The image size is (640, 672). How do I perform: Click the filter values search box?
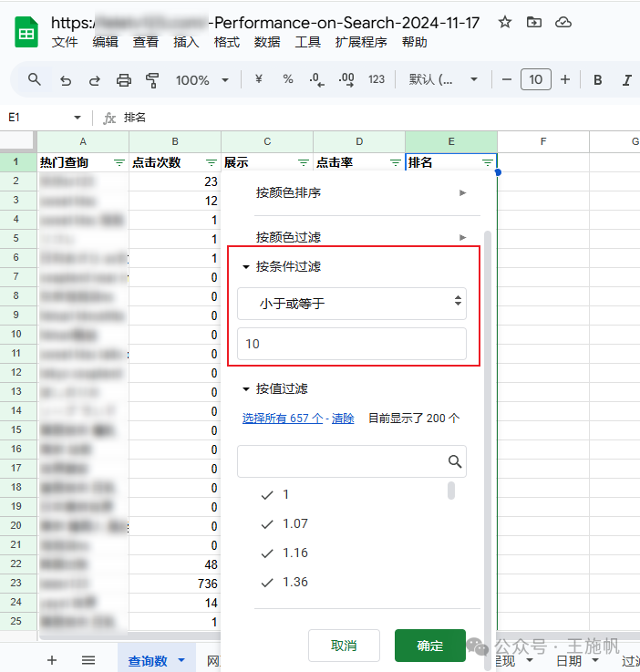coord(352,461)
